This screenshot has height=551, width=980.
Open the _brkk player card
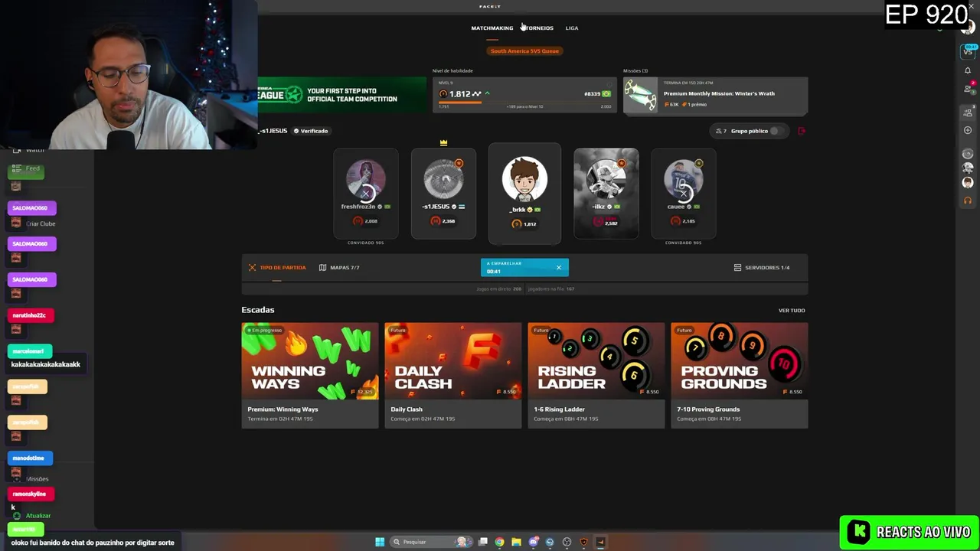(x=524, y=194)
